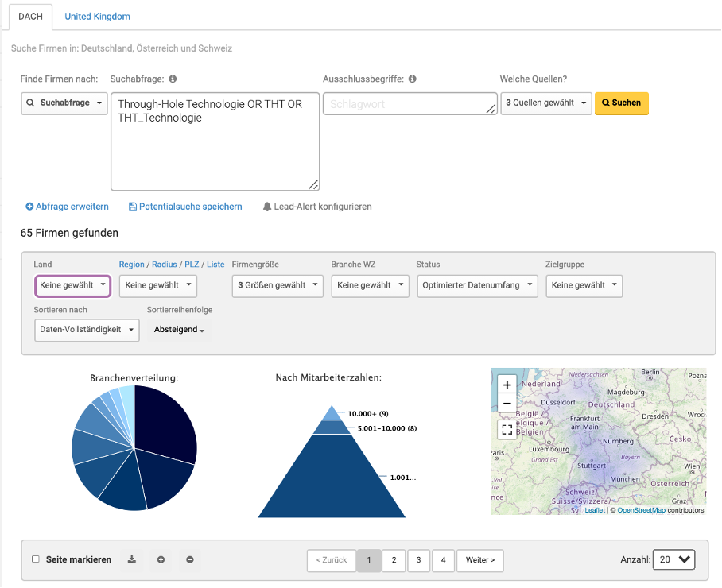Click the Radius filter link

(165, 265)
